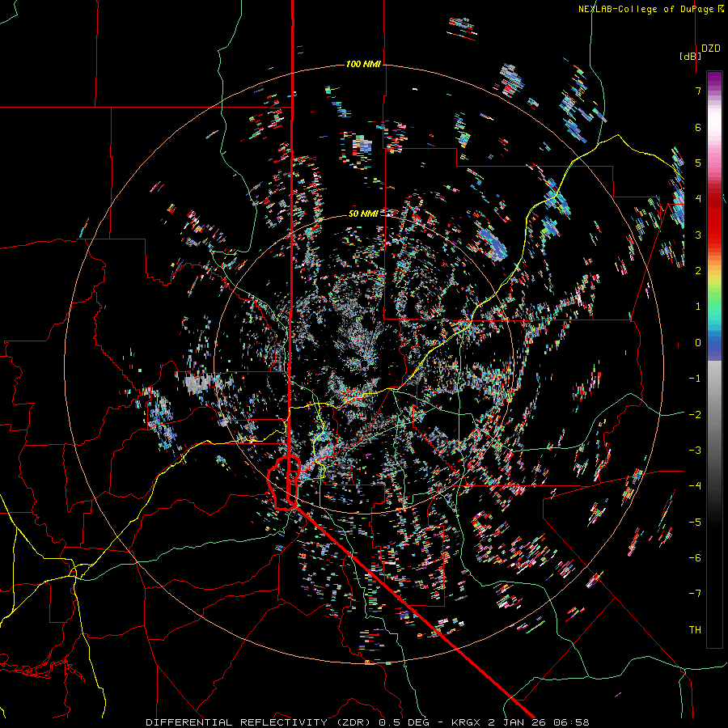Click the -2 value on color scale

695,414
